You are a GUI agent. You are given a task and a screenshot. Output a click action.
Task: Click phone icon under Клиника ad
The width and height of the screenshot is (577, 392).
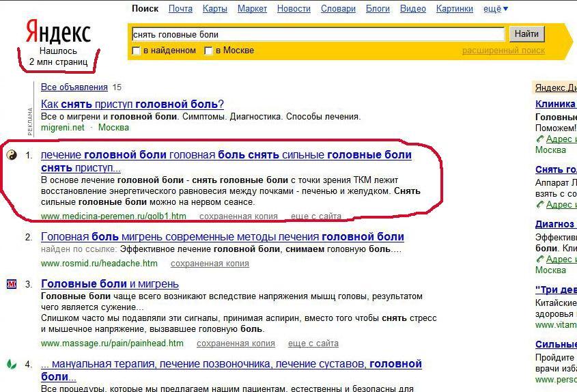540,139
